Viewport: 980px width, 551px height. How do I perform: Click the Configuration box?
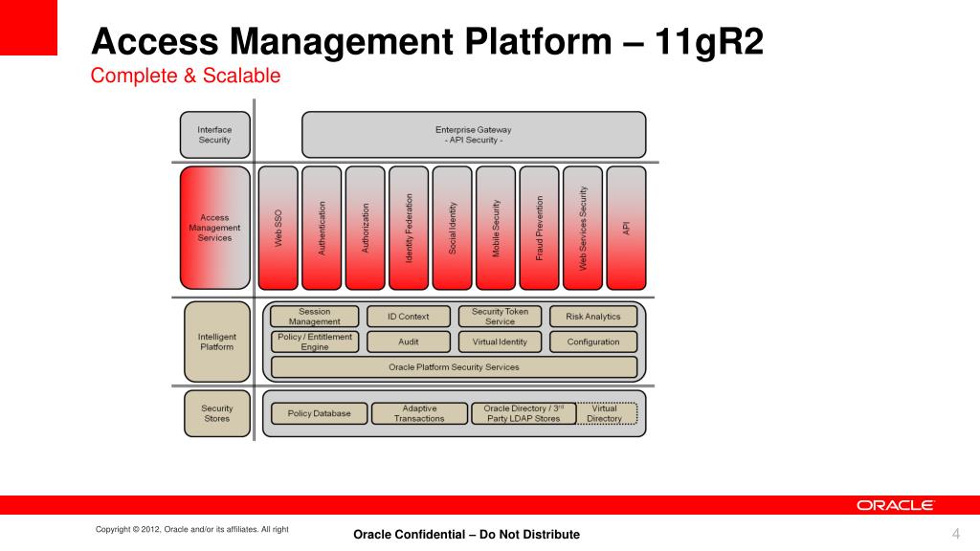tap(593, 342)
